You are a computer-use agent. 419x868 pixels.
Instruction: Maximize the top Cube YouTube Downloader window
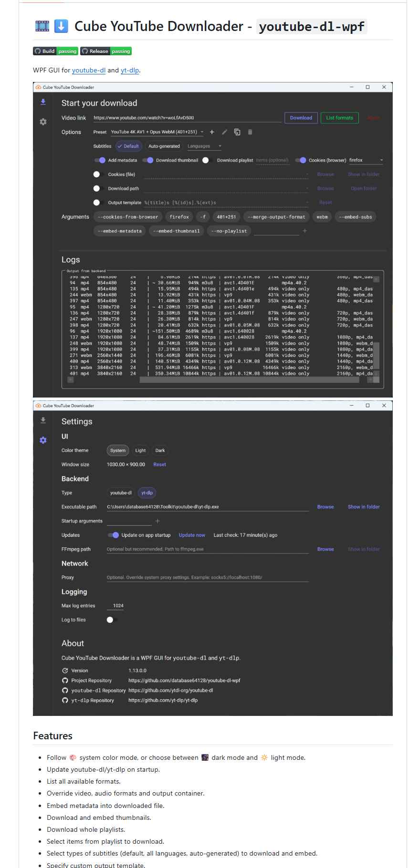[367, 87]
